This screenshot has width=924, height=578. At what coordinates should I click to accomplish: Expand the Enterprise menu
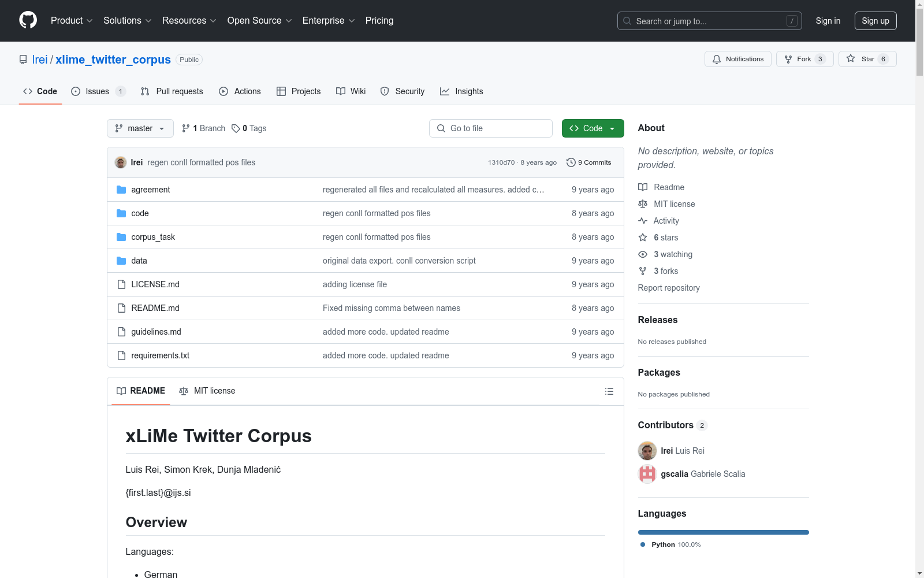[329, 20]
